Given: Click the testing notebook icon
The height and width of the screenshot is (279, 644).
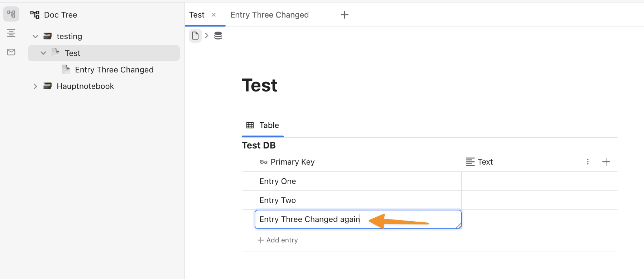Looking at the screenshot, I should [x=47, y=36].
